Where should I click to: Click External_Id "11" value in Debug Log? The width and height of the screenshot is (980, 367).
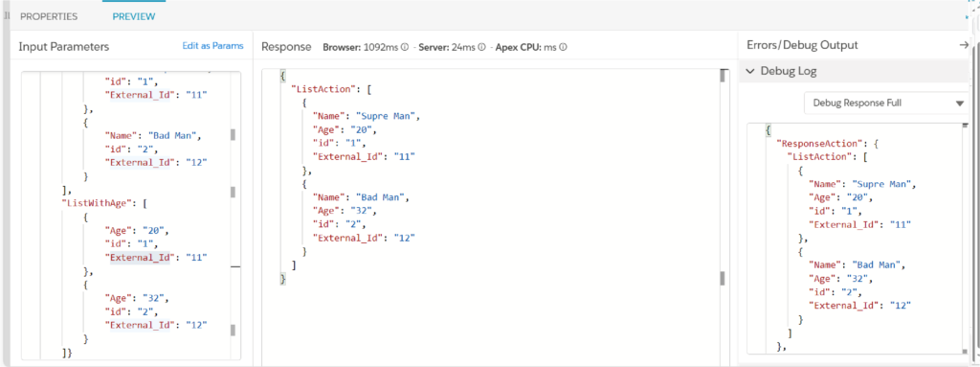click(x=901, y=224)
